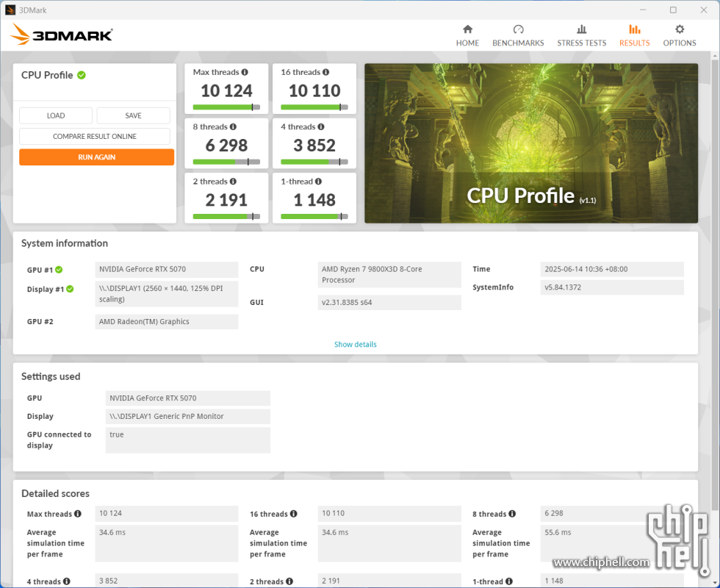The width and height of the screenshot is (720, 588).
Task: Click the green check icon next to GPU #1
Action: (59, 270)
